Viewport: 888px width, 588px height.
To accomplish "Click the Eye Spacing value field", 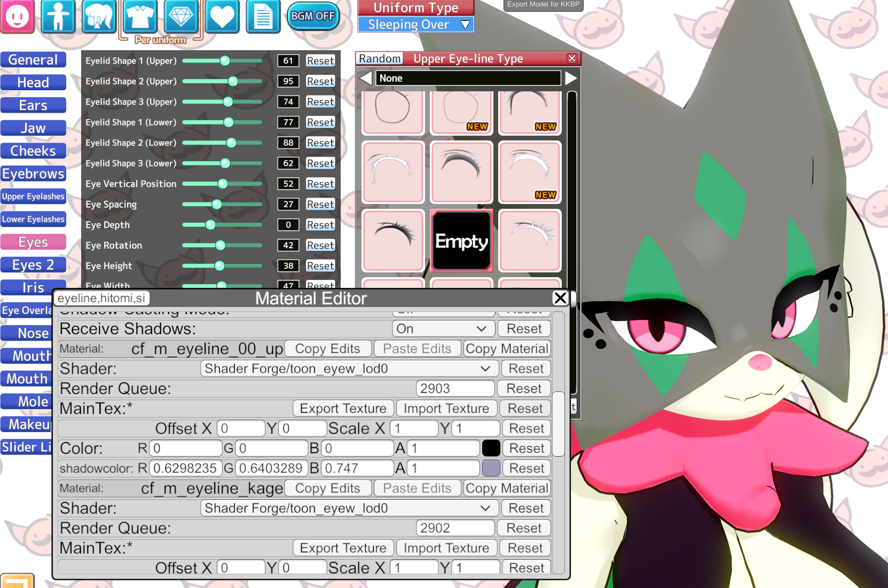I will point(288,205).
